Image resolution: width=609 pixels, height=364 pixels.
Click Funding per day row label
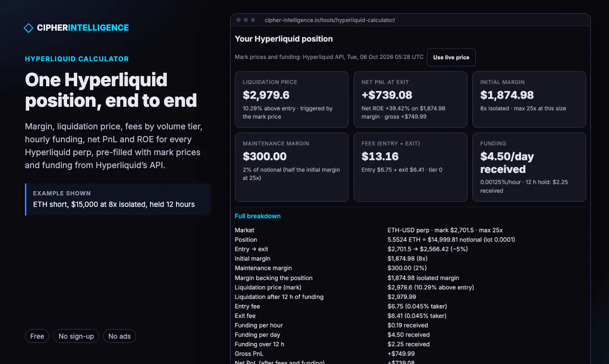(258, 335)
